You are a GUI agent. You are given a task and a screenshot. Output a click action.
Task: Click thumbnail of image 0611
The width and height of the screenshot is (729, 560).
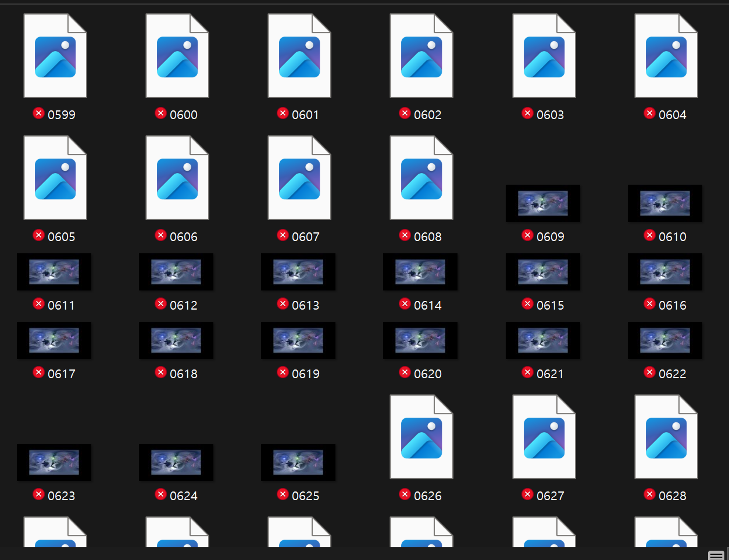click(54, 272)
